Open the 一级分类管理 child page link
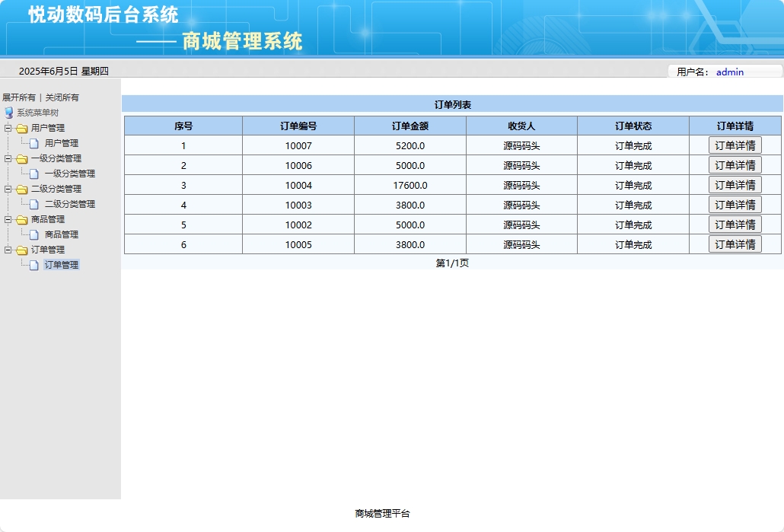The width and height of the screenshot is (784, 532). tap(70, 174)
